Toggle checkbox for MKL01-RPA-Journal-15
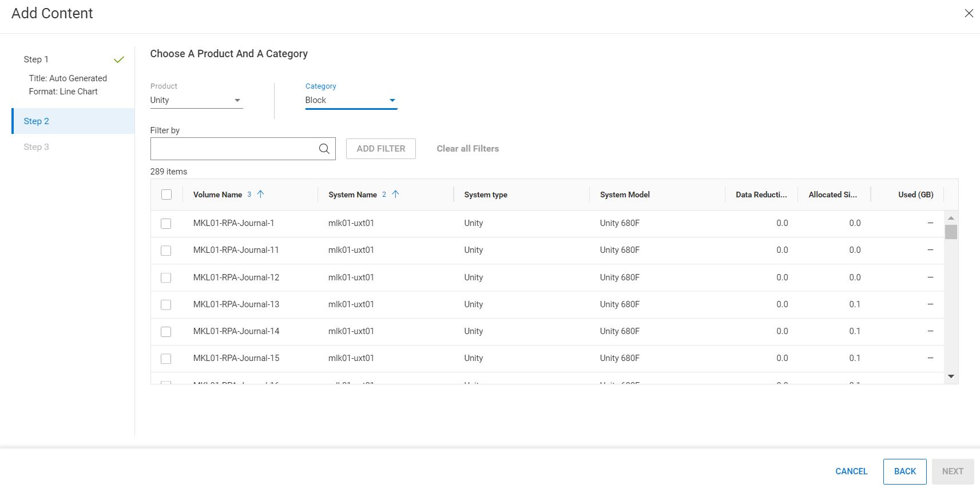 [166, 359]
